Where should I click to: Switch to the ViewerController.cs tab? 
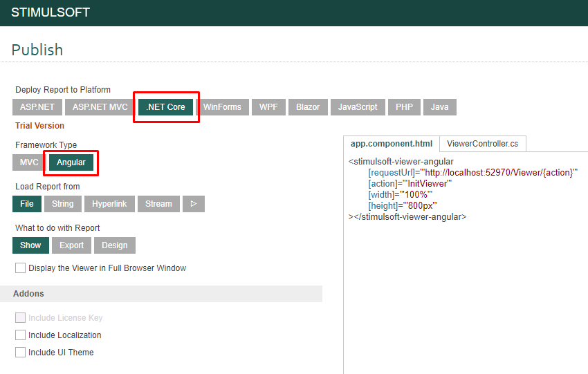(483, 144)
